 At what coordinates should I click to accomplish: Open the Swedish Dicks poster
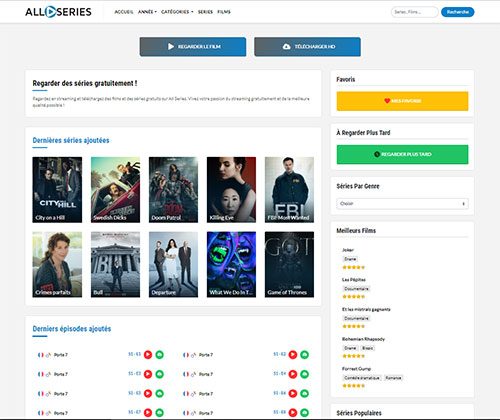point(115,190)
